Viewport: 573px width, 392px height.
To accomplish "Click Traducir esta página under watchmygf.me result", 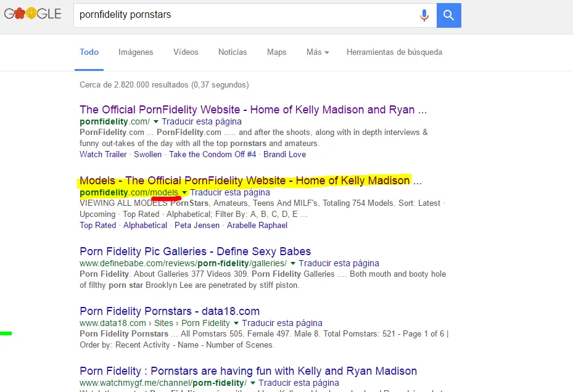I will tap(299, 383).
